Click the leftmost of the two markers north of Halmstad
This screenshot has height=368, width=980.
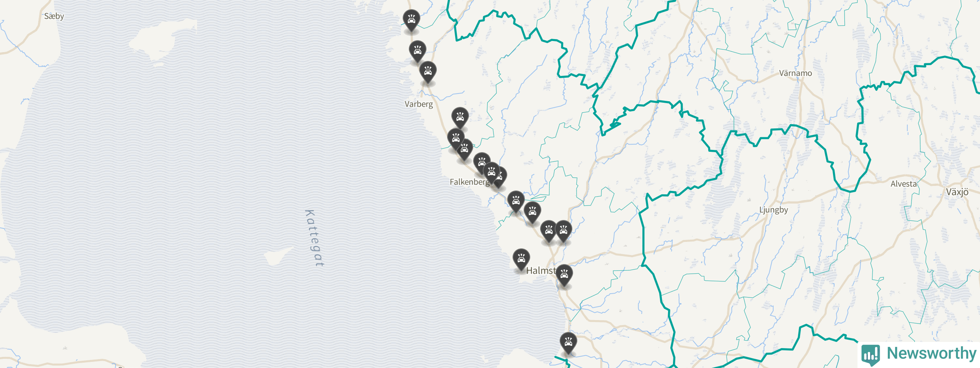549,231
